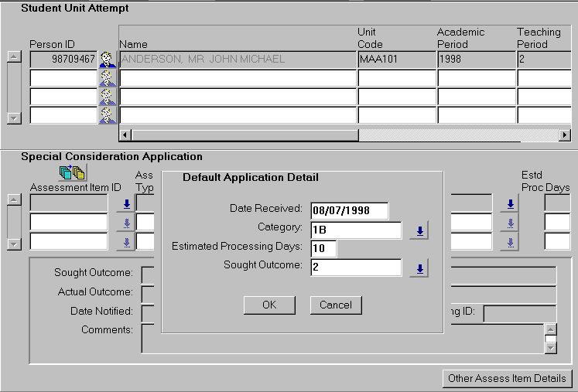Open Other Assess Item Details

point(507,379)
